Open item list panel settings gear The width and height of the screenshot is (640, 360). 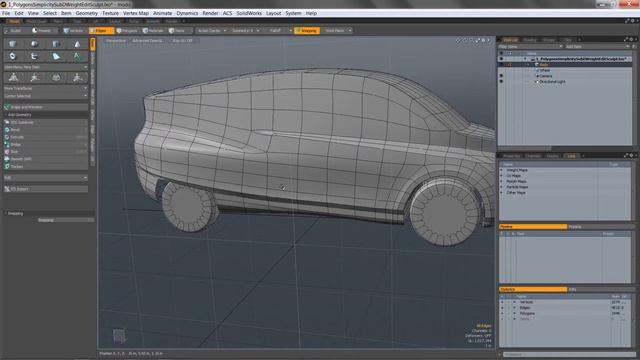(x=631, y=40)
